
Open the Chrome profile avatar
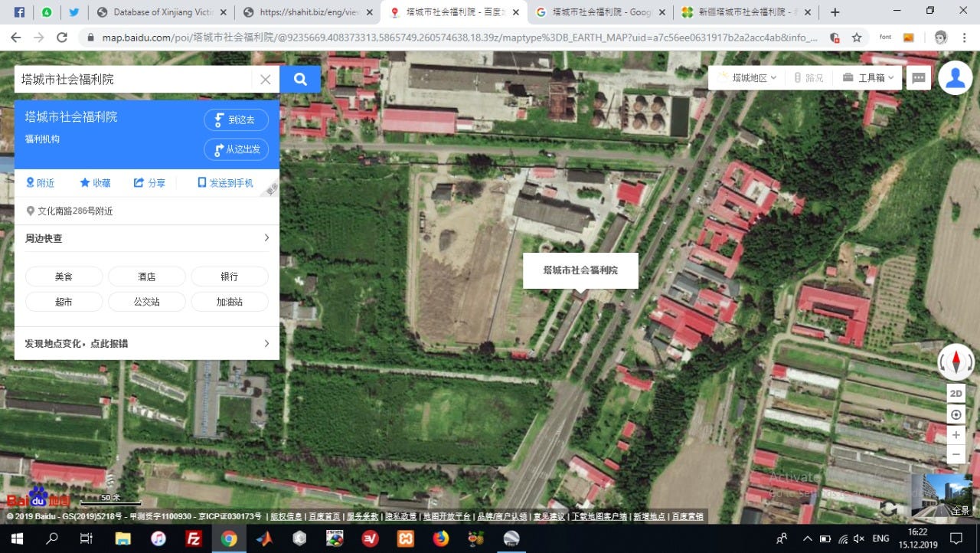(941, 38)
